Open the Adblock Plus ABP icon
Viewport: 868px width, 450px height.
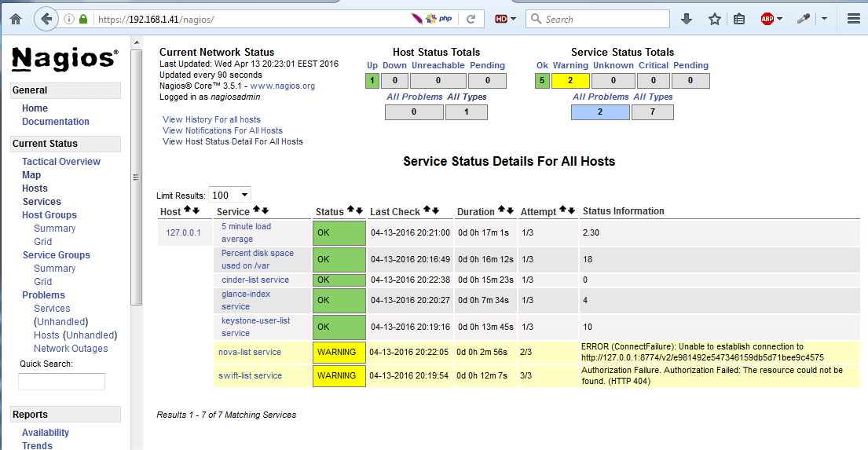[x=767, y=20]
